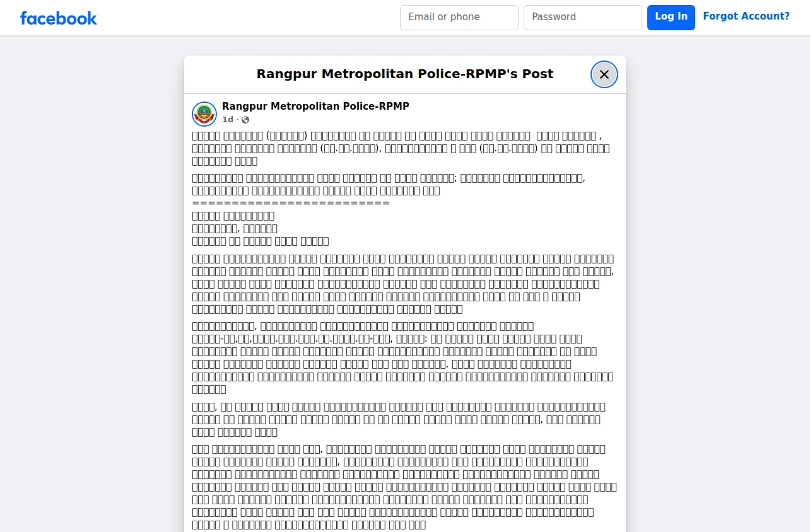Viewport: 810px width, 532px height.
Task: Focus the Password field
Action: (x=583, y=18)
